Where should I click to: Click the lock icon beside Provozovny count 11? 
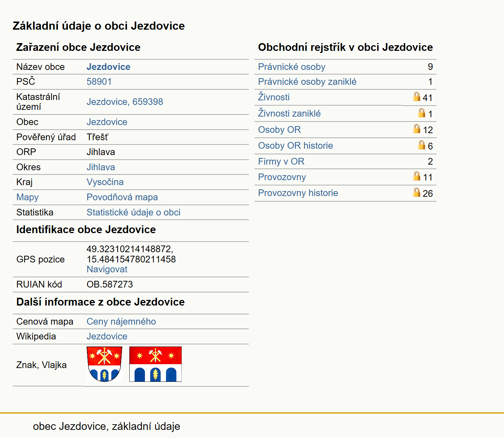417,176
